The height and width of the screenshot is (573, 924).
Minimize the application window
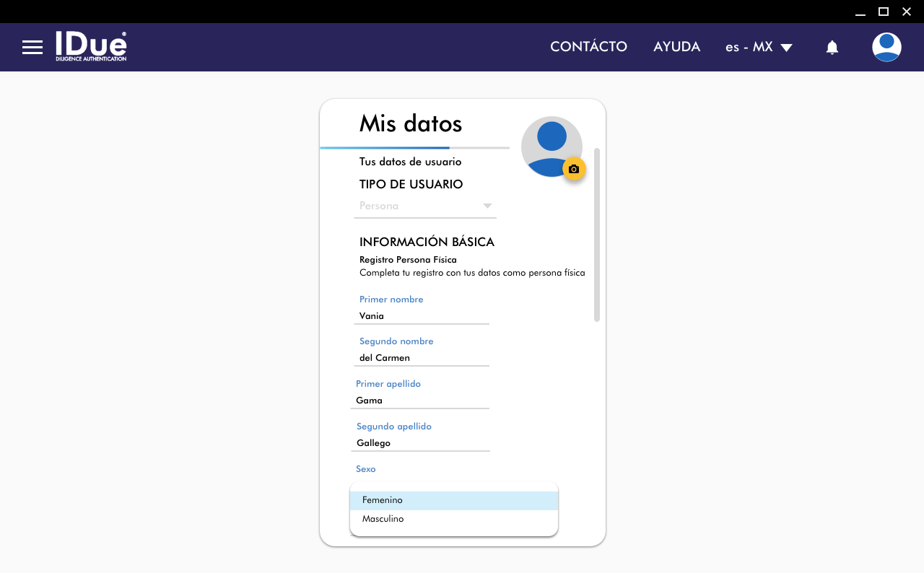(860, 12)
